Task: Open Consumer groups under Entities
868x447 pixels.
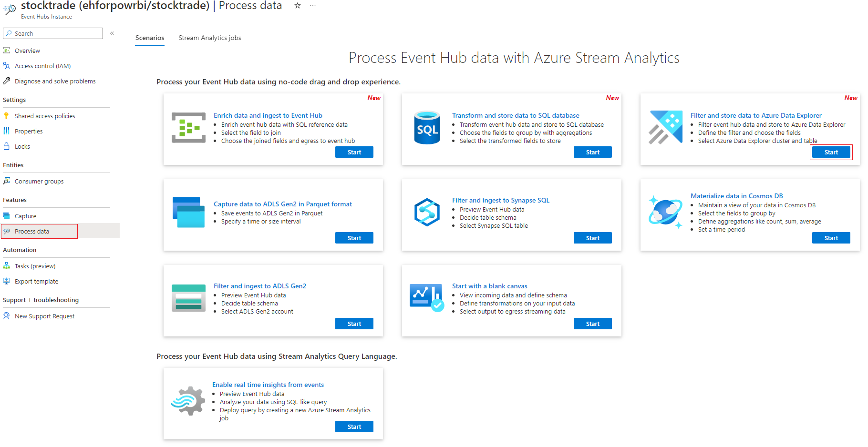Action: point(39,181)
